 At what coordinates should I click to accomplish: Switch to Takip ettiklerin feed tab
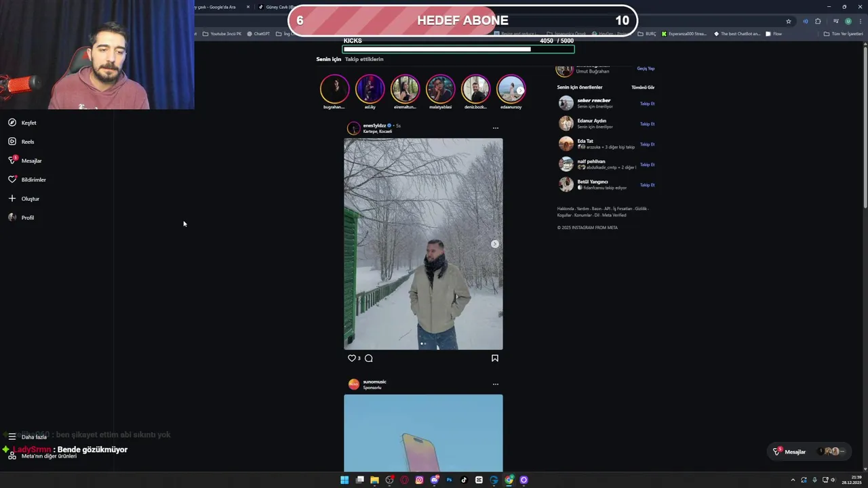click(x=364, y=59)
